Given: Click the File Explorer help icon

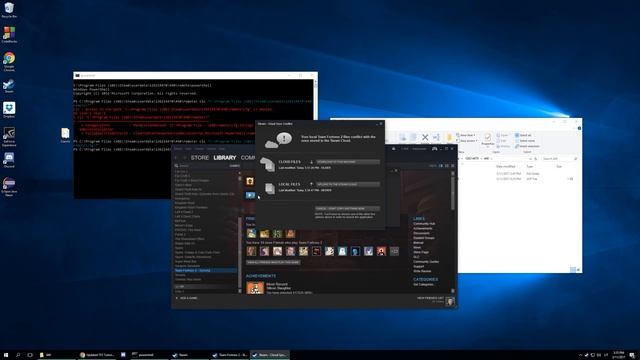Looking at the screenshot, I should point(579,128).
